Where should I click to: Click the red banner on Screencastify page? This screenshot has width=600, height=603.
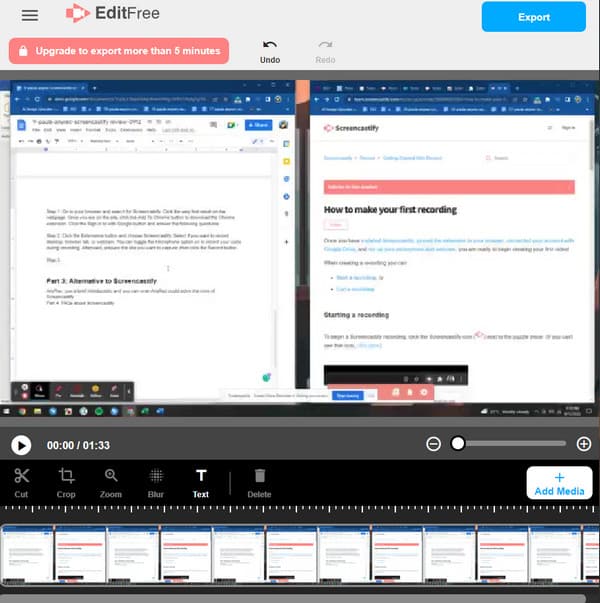click(449, 187)
